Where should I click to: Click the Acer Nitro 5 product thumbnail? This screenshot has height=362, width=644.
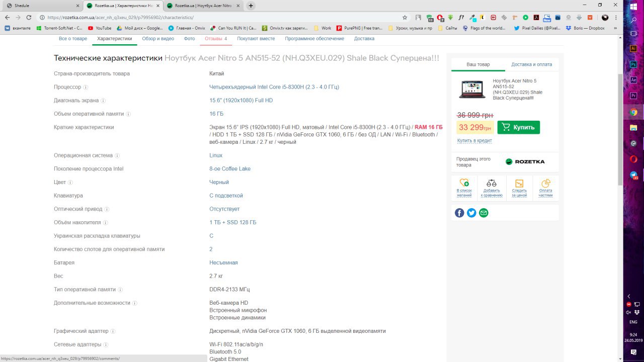click(x=471, y=89)
